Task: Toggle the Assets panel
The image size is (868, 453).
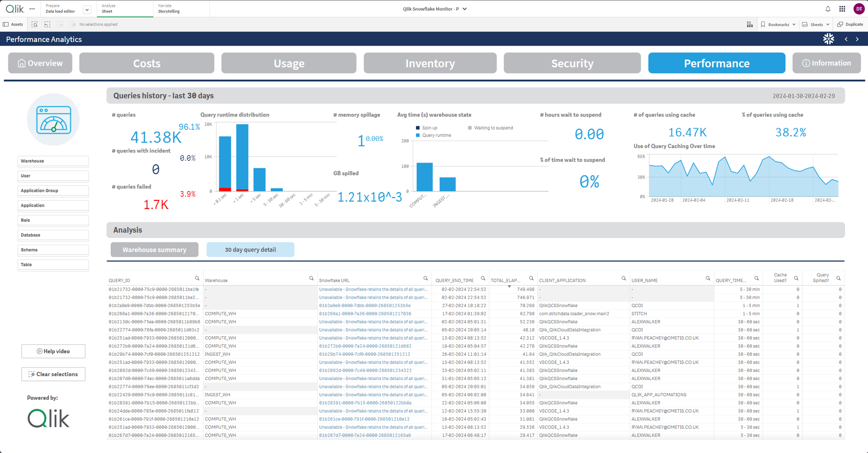Action: tap(13, 24)
